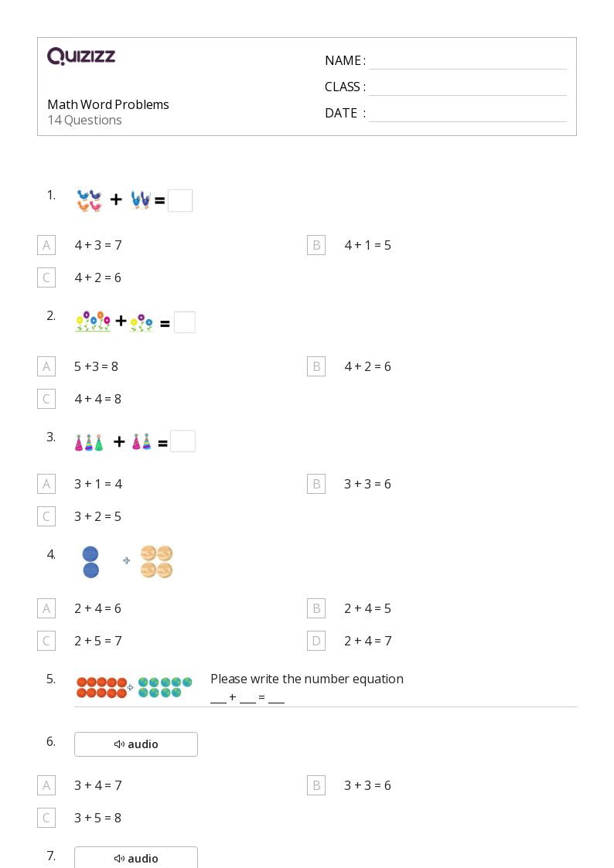The width and height of the screenshot is (614, 868).
Task: Check option A in question 4, 2 + 4 = 6
Action: click(x=46, y=608)
